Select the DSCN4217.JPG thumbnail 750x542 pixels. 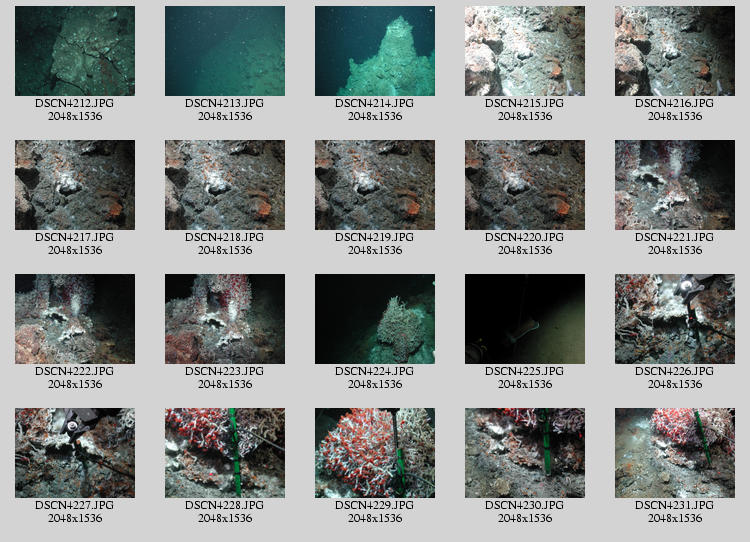(75, 185)
